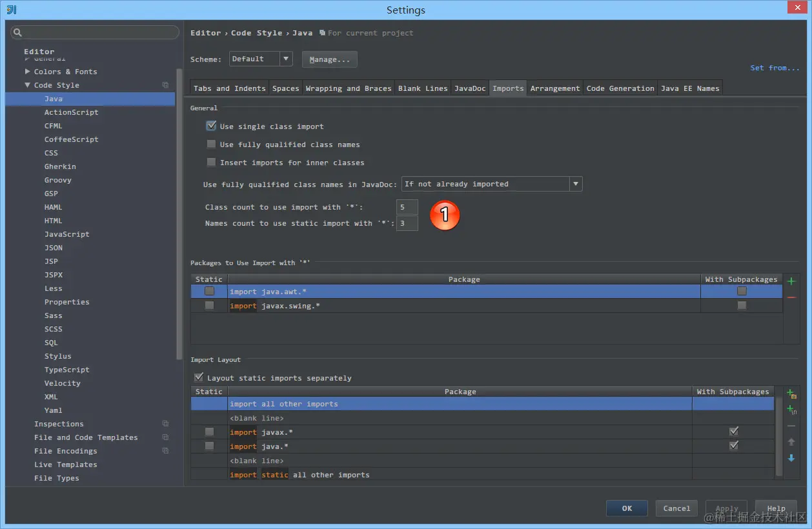Add a new package to 'Packages to Use Import with *'

pos(791,281)
